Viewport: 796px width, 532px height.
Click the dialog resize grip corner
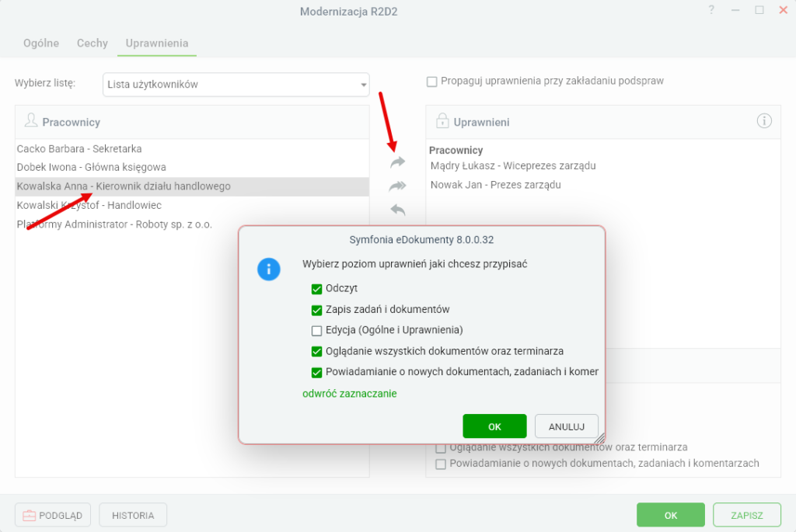point(599,439)
